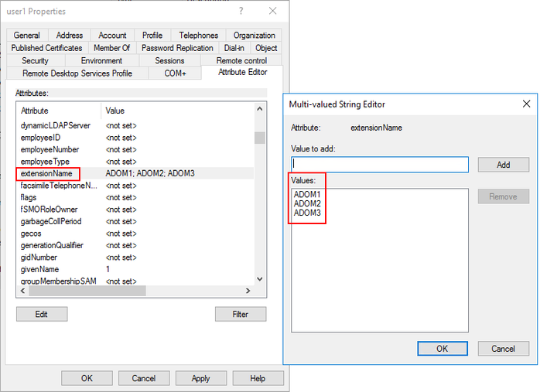Select the Profile tab
Image resolution: width=540 pixels, height=392 pixels.
pyautogui.click(x=152, y=35)
